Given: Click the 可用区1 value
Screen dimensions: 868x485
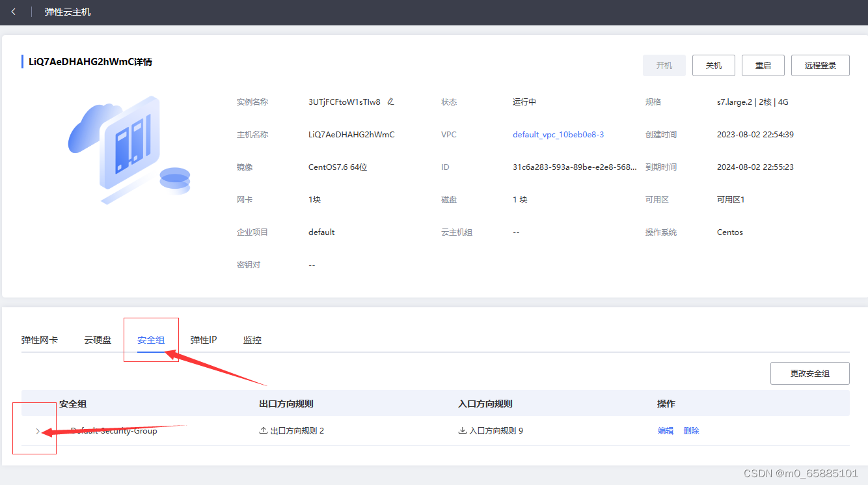Looking at the screenshot, I should [x=731, y=200].
